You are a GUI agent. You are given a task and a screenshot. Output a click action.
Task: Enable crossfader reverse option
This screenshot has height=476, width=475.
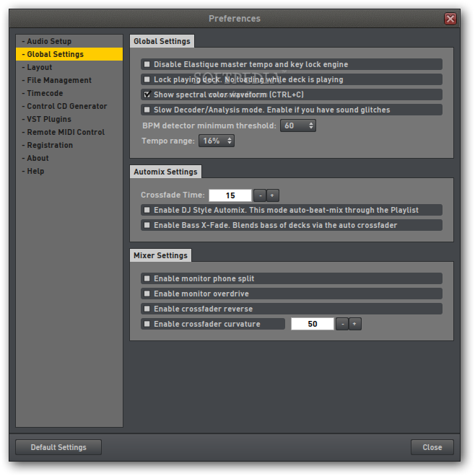tap(147, 309)
